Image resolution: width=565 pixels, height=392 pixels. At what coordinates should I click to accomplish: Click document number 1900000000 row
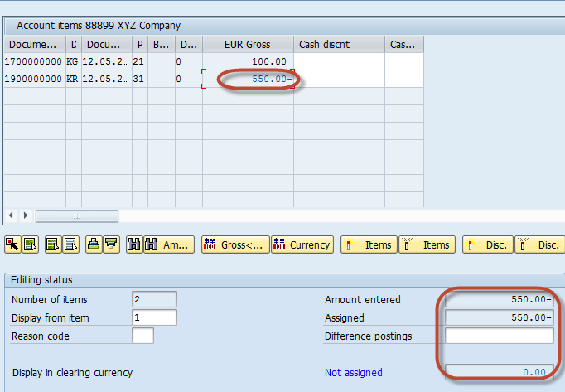tap(33, 79)
